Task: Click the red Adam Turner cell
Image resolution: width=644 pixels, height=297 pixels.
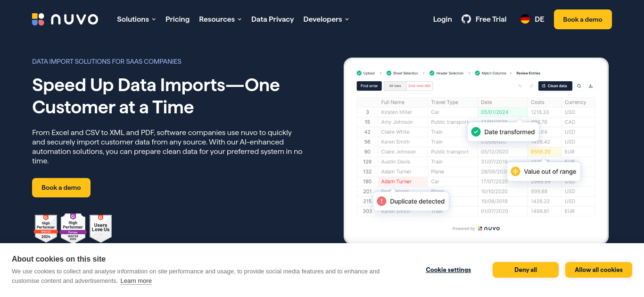Action: coord(403,181)
